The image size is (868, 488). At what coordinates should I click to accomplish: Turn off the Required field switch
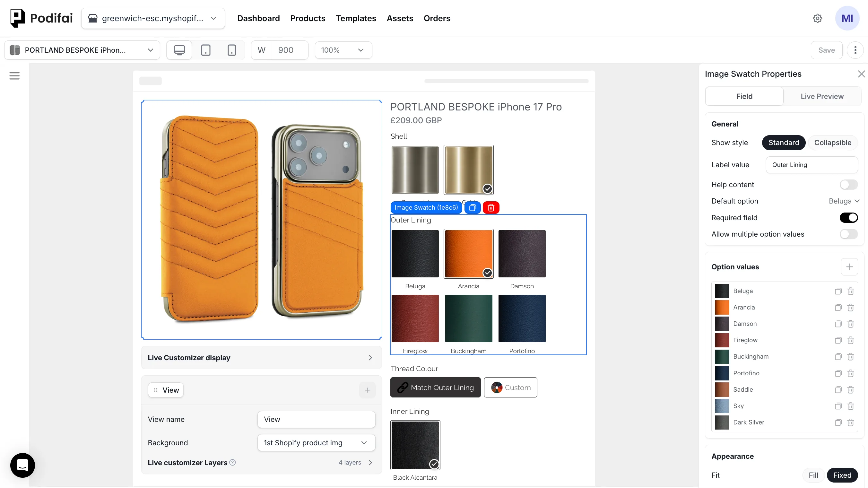point(848,218)
